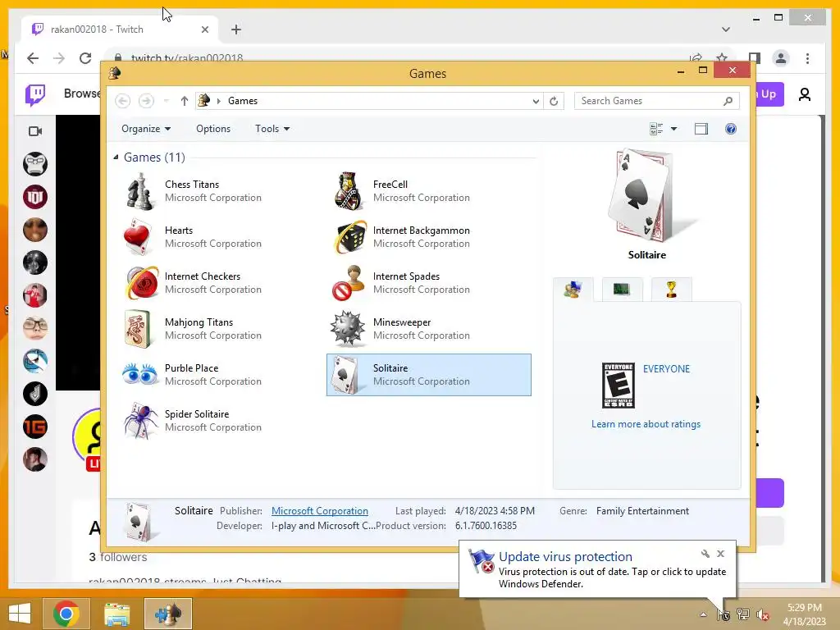This screenshot has width=840, height=630.
Task: Click Games window help icon
Action: (x=731, y=129)
